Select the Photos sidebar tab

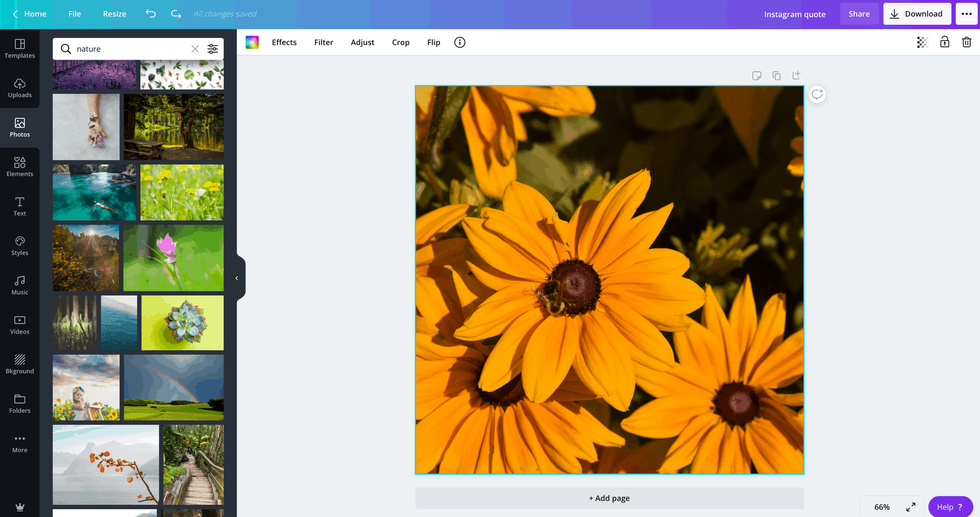click(20, 127)
